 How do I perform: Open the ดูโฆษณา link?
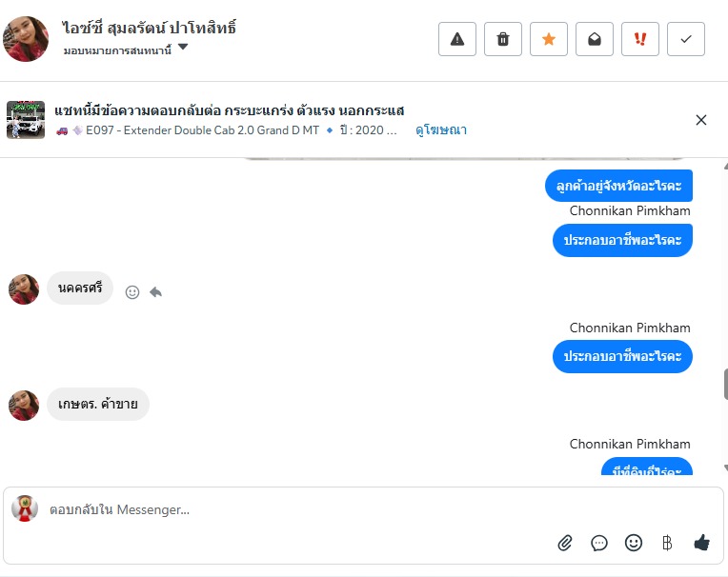(441, 130)
